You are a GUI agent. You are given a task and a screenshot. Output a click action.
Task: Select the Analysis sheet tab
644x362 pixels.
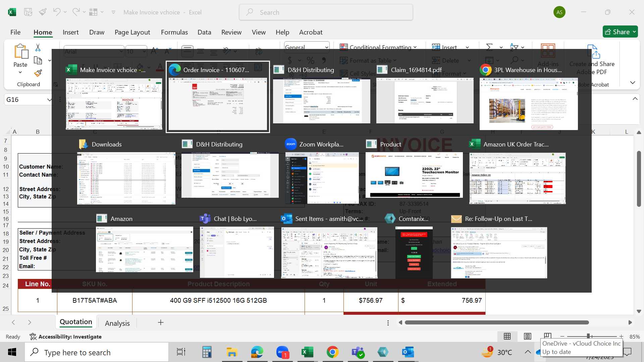pyautogui.click(x=117, y=323)
